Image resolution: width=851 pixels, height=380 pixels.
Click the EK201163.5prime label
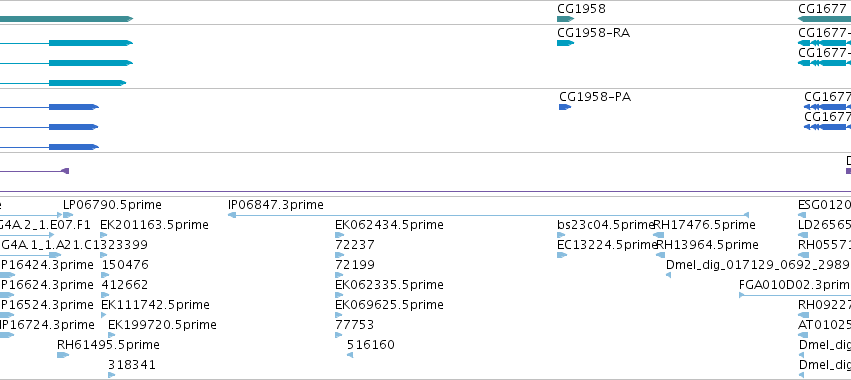point(154,225)
